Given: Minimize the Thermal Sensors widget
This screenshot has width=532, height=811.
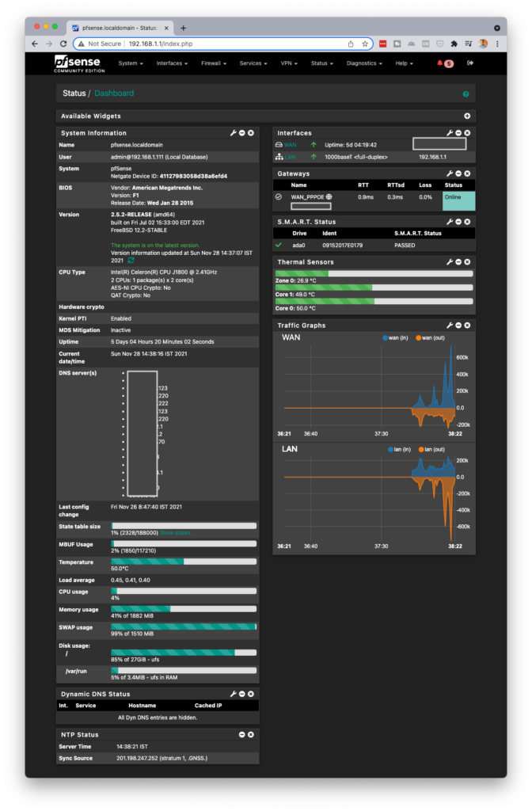Looking at the screenshot, I should pos(458,262).
